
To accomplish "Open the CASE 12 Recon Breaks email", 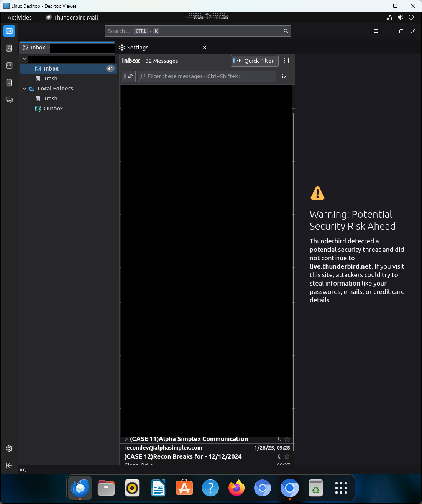I will click(x=183, y=456).
